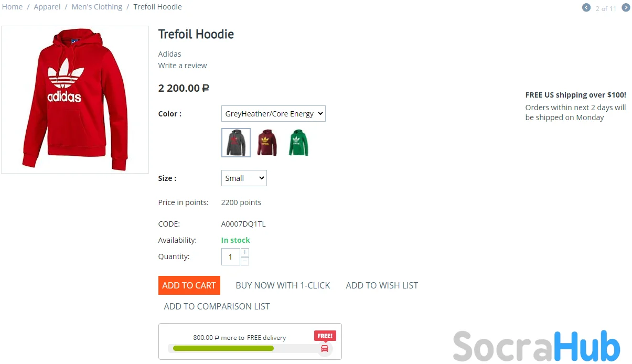The image size is (632, 364).
Task: Click the quantity input field
Action: (x=231, y=257)
